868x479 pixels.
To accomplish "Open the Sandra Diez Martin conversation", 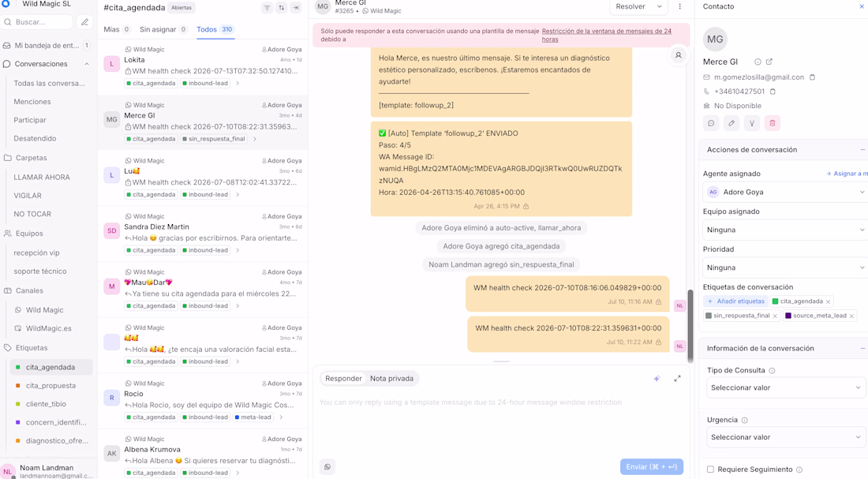I will (203, 234).
